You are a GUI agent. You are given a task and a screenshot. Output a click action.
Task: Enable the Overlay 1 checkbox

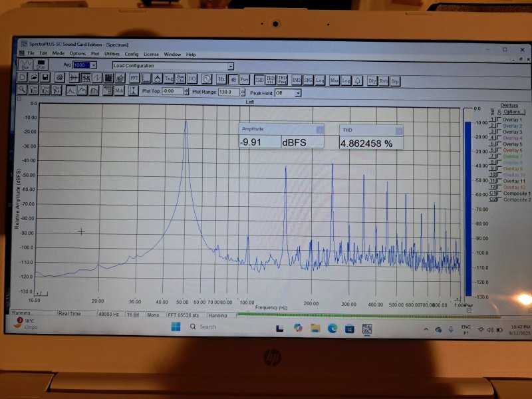[x=499, y=120]
